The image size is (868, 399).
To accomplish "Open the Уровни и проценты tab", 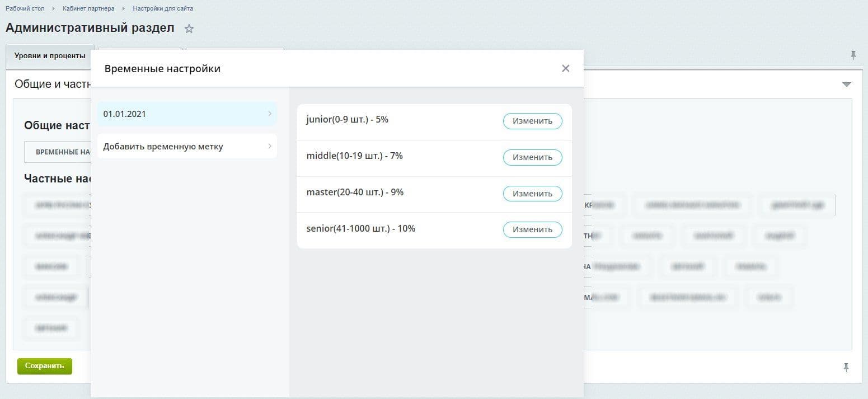I will 50,56.
